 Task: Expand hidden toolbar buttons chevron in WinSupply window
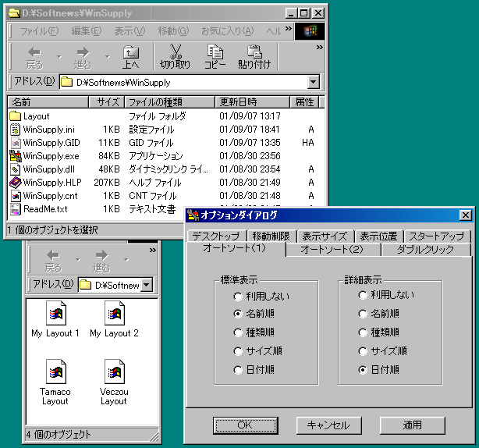click(x=320, y=48)
